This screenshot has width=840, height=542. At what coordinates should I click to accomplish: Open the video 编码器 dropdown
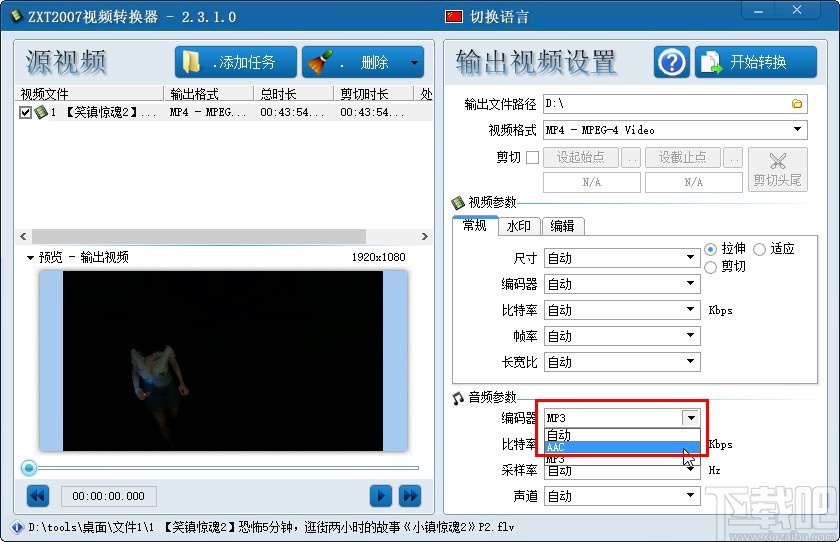click(x=622, y=284)
